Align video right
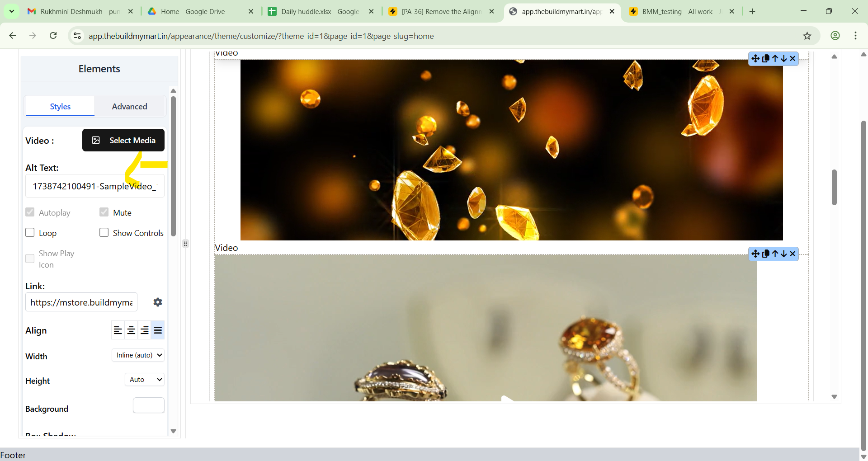The height and width of the screenshot is (461, 868). pos(145,330)
